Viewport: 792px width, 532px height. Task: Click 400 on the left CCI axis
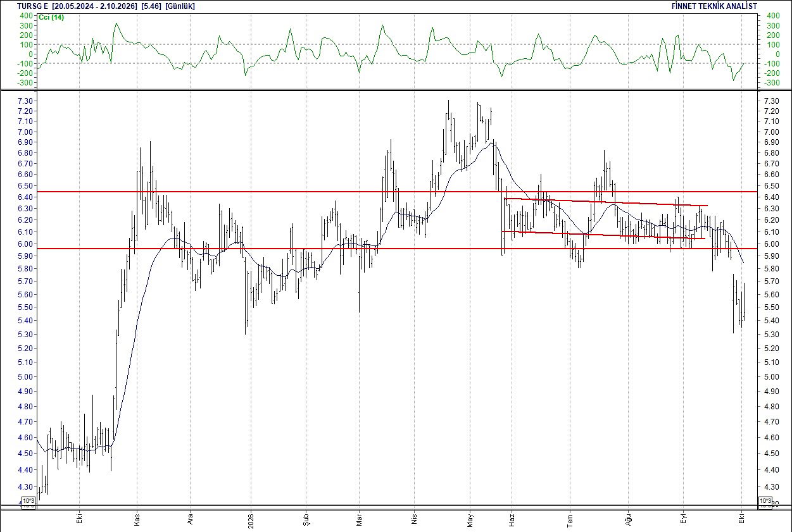click(x=26, y=16)
